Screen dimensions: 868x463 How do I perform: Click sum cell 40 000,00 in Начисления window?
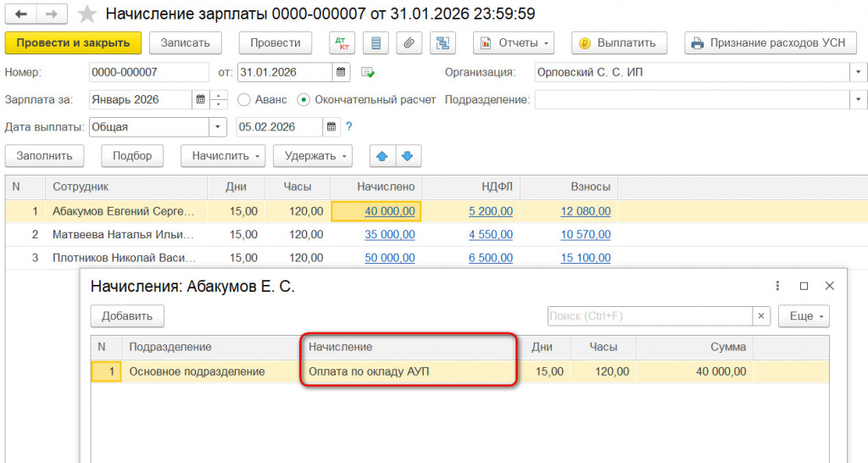(695, 371)
